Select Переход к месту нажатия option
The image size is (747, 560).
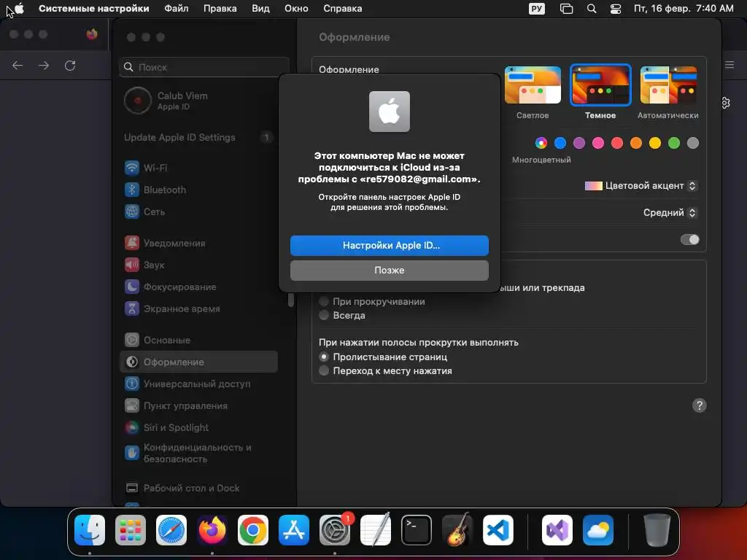(x=324, y=370)
